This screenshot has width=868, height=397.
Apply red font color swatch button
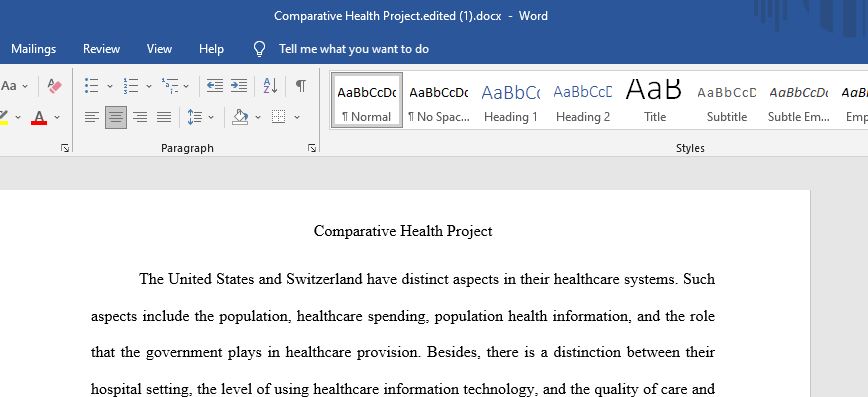point(39,117)
